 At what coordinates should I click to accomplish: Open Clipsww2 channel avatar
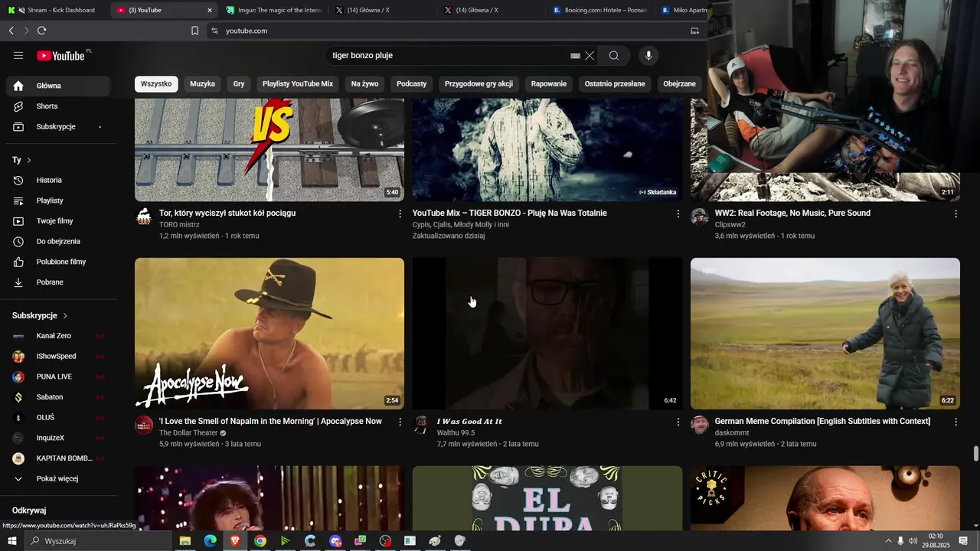tap(700, 217)
